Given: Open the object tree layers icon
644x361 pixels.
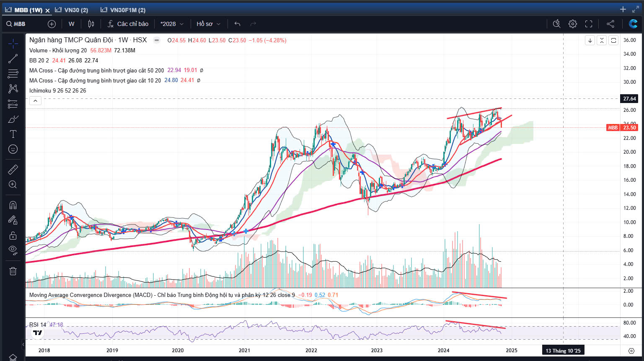Looking at the screenshot, I should click(13, 357).
